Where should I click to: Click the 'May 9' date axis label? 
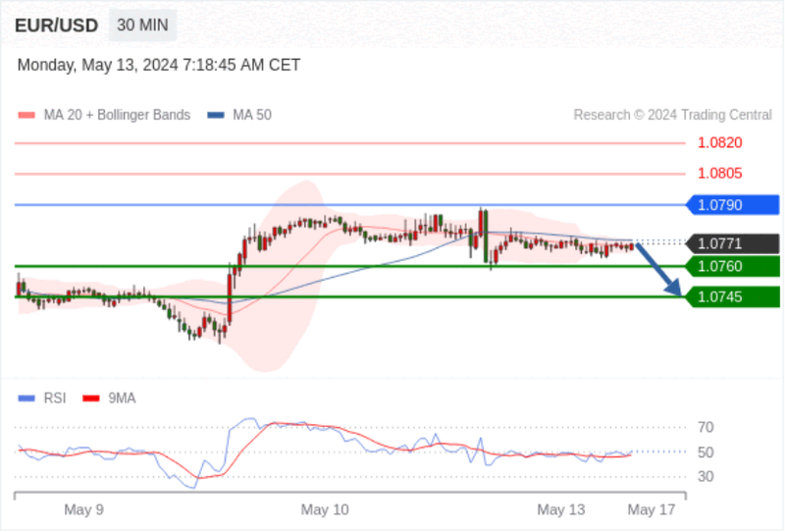tap(84, 510)
